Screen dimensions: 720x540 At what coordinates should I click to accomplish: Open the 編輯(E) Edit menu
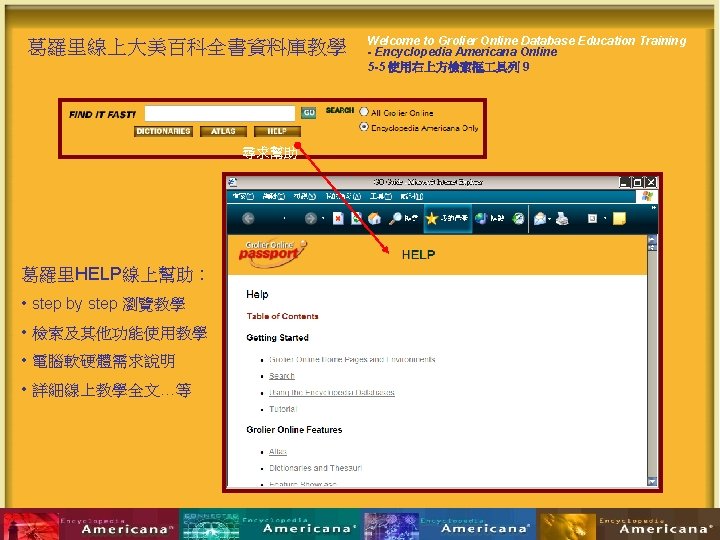point(274,197)
